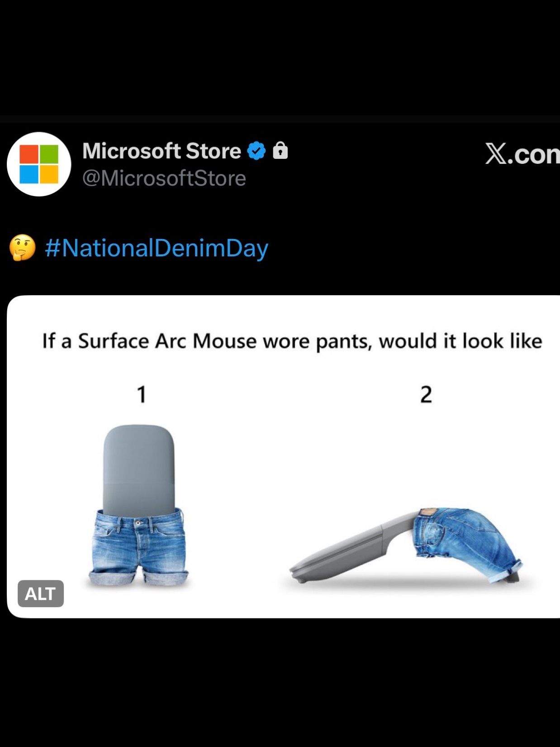Screen dimensions: 560x747
Task: Click the green square in the Microsoft logo
Action: tap(49, 154)
